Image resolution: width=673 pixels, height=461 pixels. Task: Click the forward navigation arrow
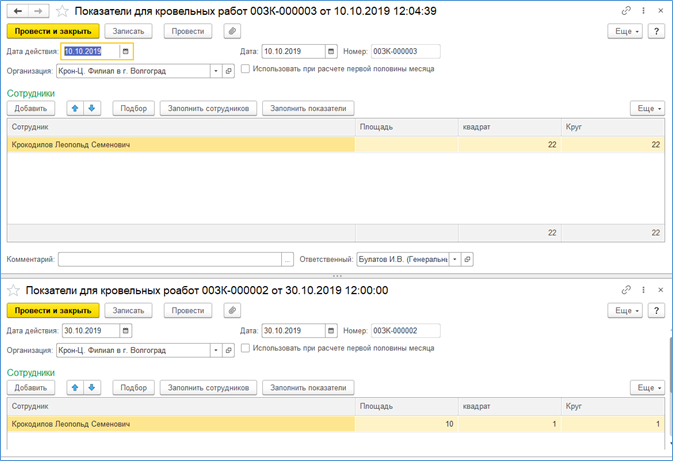[36, 11]
